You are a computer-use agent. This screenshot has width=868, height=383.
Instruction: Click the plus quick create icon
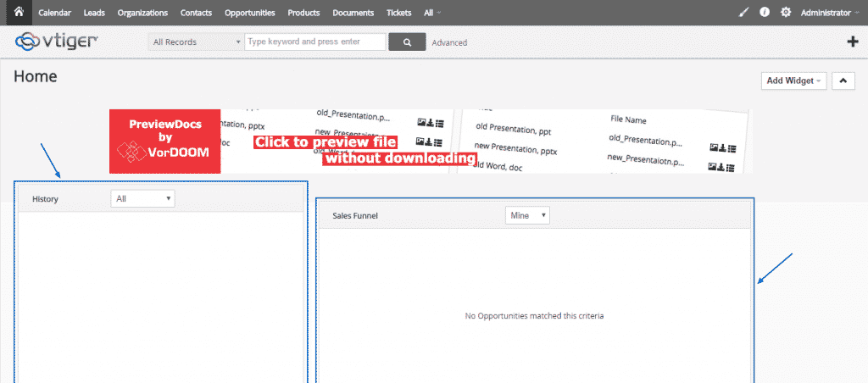[852, 42]
